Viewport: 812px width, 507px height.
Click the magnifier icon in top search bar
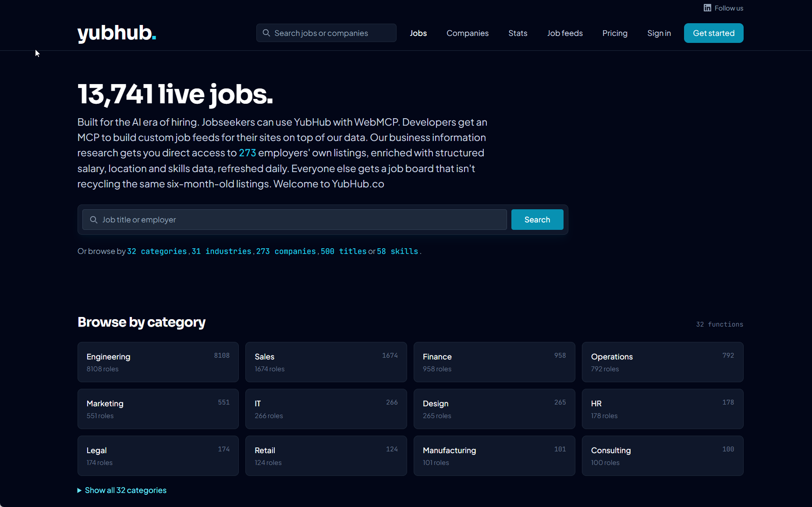coord(266,33)
